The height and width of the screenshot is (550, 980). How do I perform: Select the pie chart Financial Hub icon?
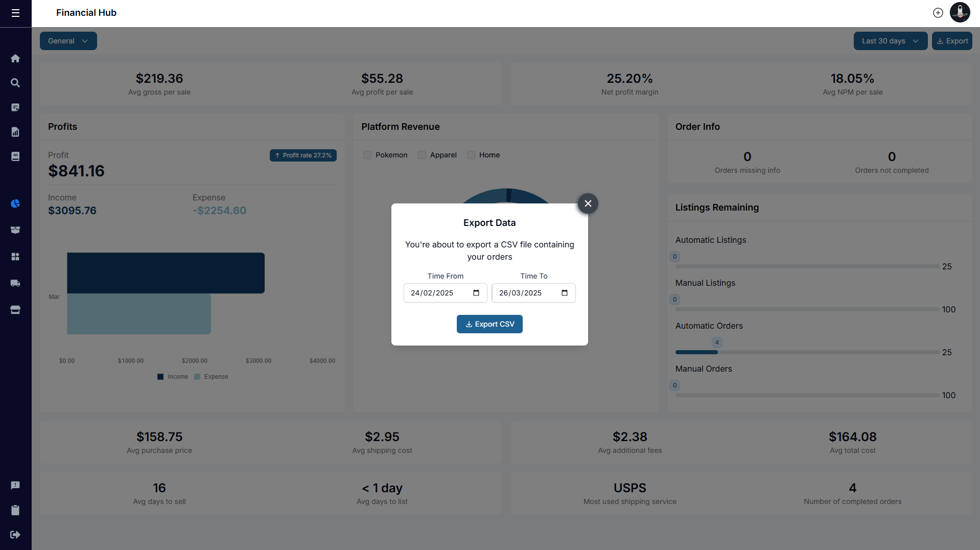point(15,203)
